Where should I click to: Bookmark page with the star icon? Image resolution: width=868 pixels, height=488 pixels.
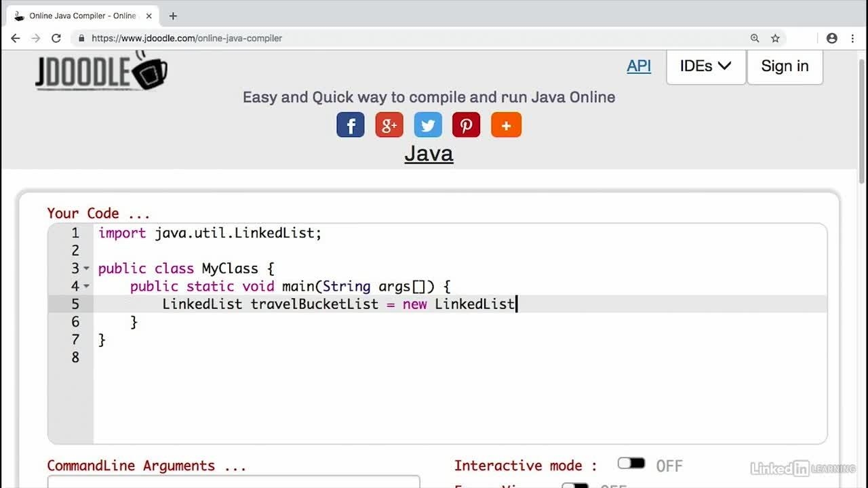click(x=775, y=39)
